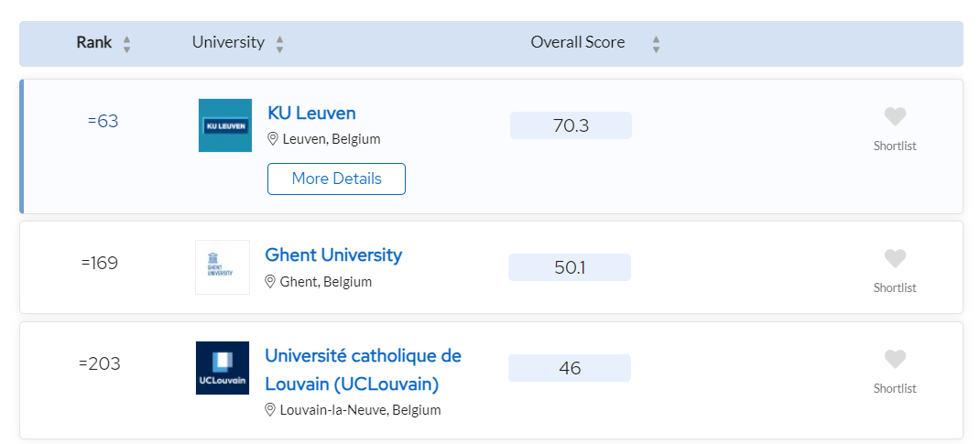The image size is (980, 444).
Task: Open More Details for KU Leuven
Action: pos(336,179)
